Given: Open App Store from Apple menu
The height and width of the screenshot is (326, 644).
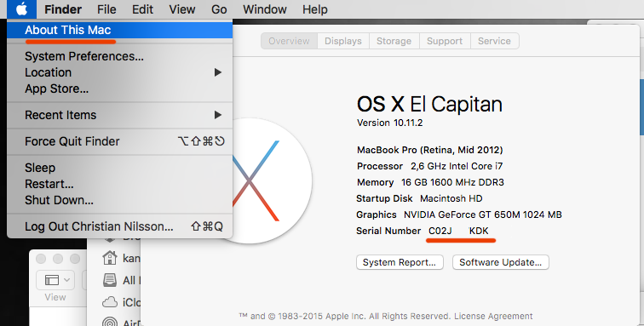Looking at the screenshot, I should click(119, 89).
